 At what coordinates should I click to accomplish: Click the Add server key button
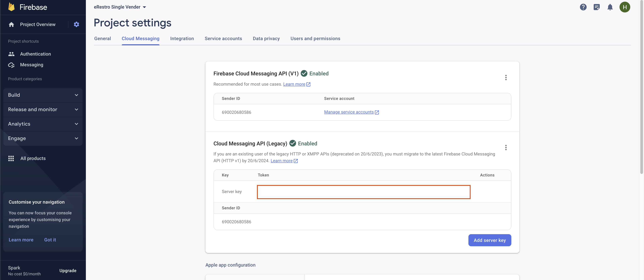(x=490, y=240)
